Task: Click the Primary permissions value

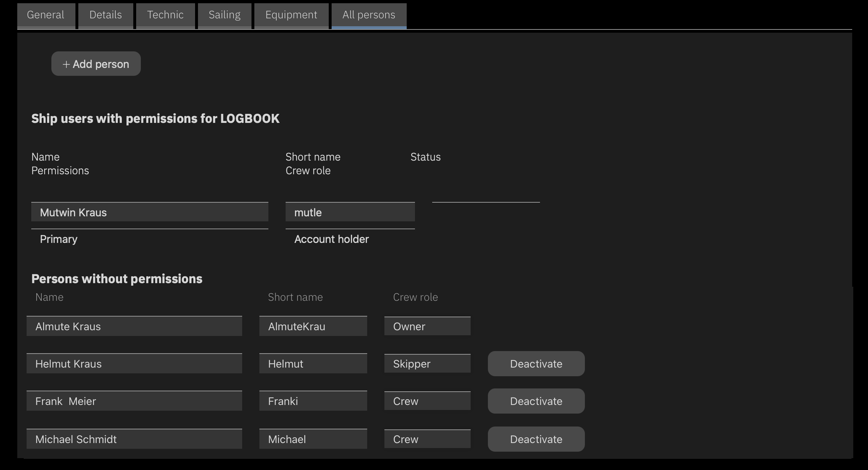Action: pyautogui.click(x=59, y=239)
